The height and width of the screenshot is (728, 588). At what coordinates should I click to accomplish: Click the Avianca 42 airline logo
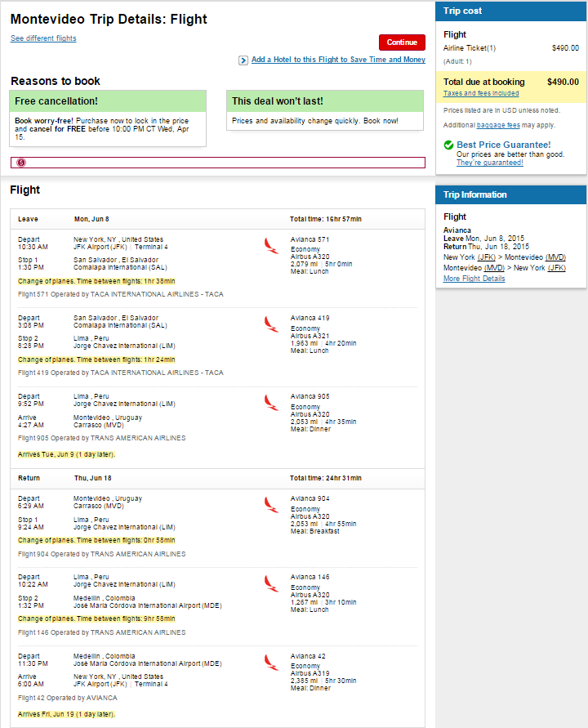271,663
